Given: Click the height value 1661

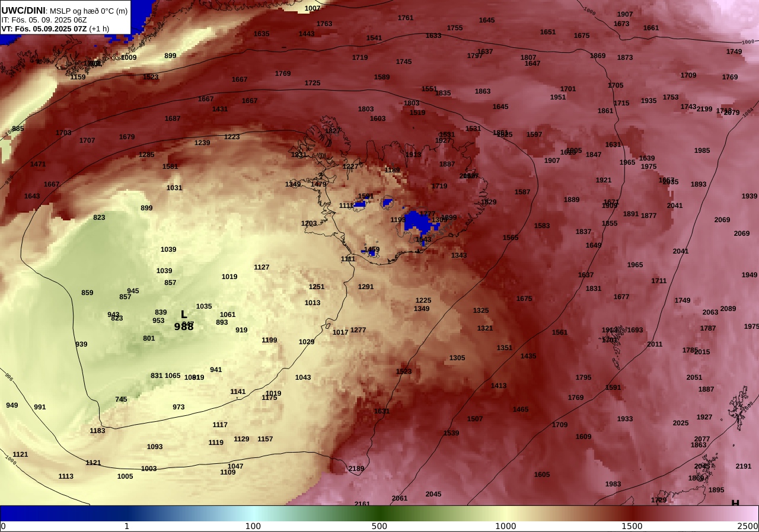Looking at the screenshot, I should tap(651, 28).
